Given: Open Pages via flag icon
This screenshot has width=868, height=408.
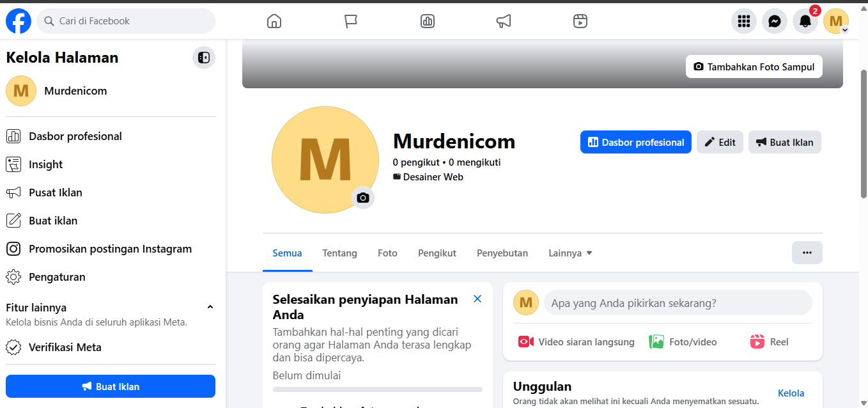Looking at the screenshot, I should click(350, 21).
